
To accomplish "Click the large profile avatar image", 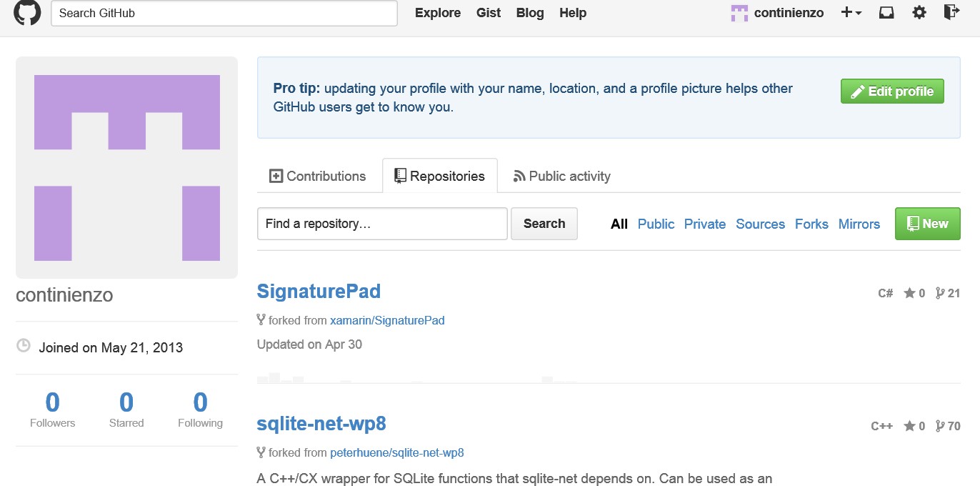I will 126,167.
